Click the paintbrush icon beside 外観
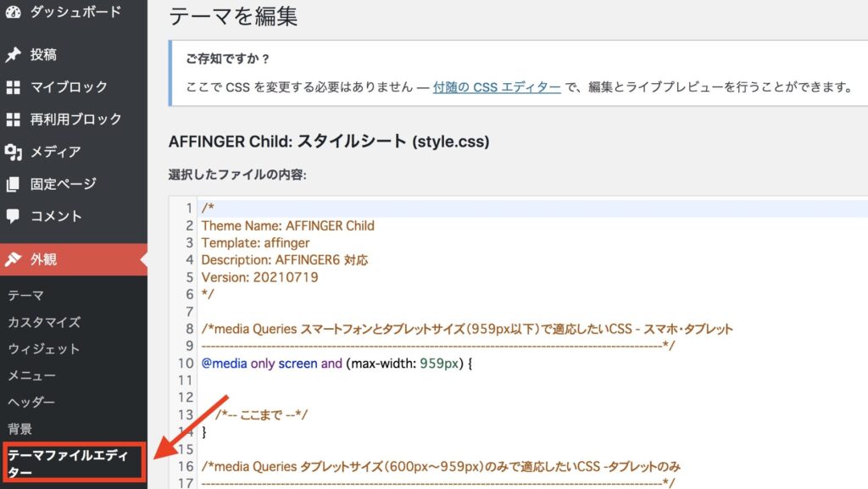Viewport: 868px width, 489px height. (14, 258)
